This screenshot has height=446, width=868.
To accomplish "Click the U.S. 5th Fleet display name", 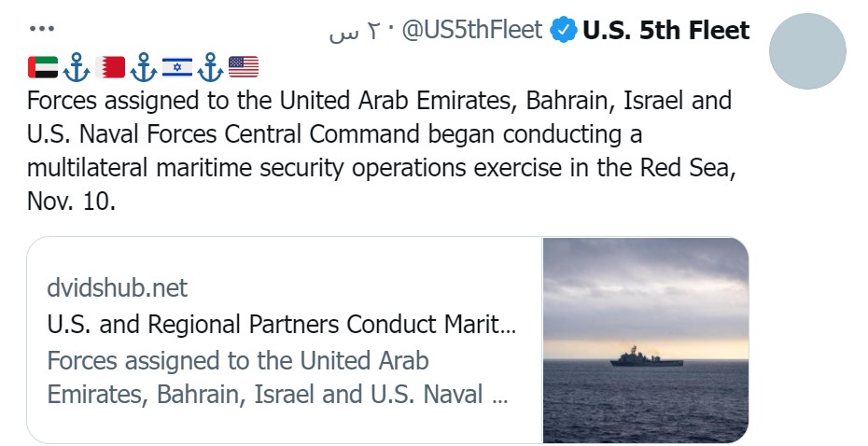I will pos(665,31).
